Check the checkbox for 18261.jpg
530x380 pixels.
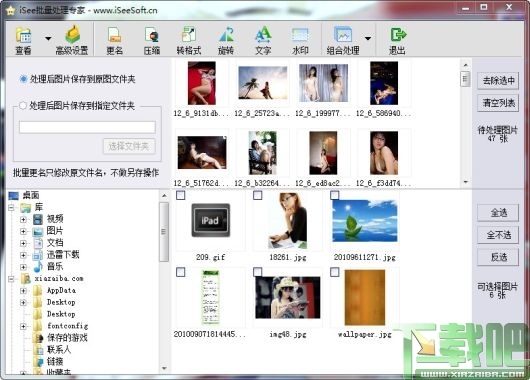tap(258, 195)
